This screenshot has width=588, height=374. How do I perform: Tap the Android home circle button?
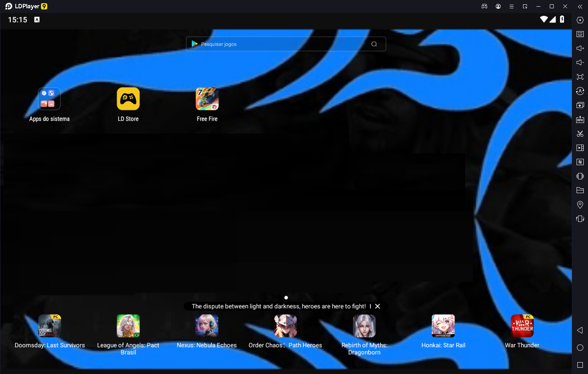[580, 348]
